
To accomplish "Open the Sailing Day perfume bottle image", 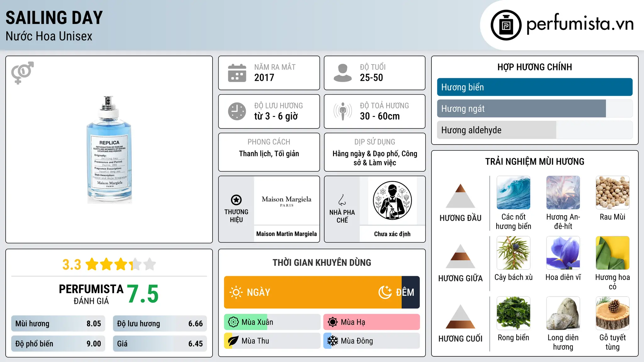I will pos(109,150).
